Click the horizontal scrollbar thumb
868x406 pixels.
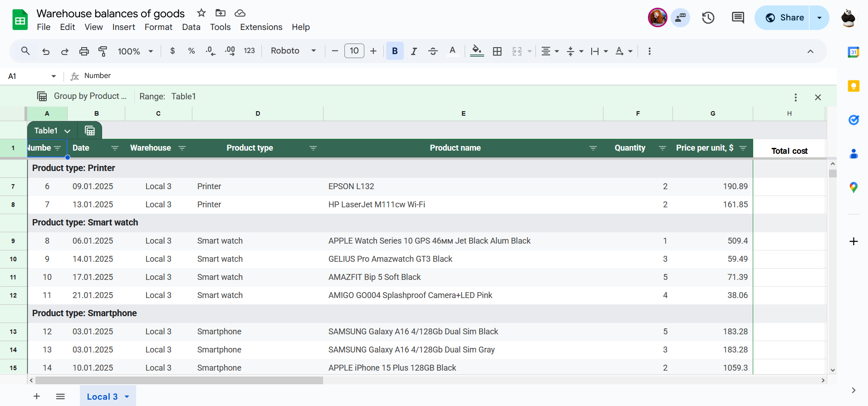179,380
